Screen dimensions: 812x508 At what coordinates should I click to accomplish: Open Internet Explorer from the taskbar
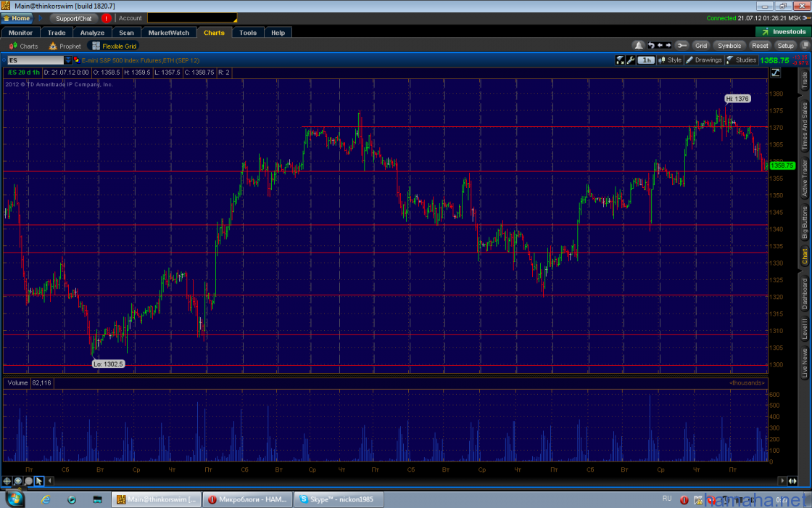point(46,499)
